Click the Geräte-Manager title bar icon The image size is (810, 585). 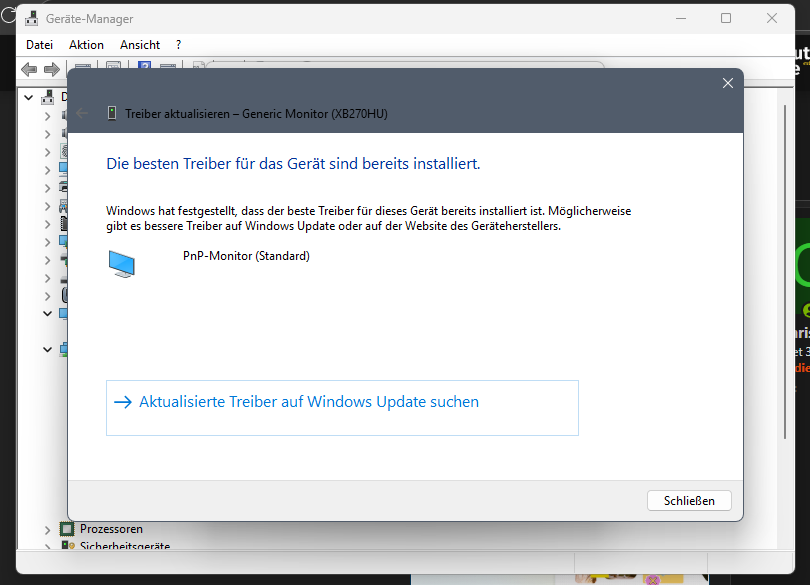(32, 19)
